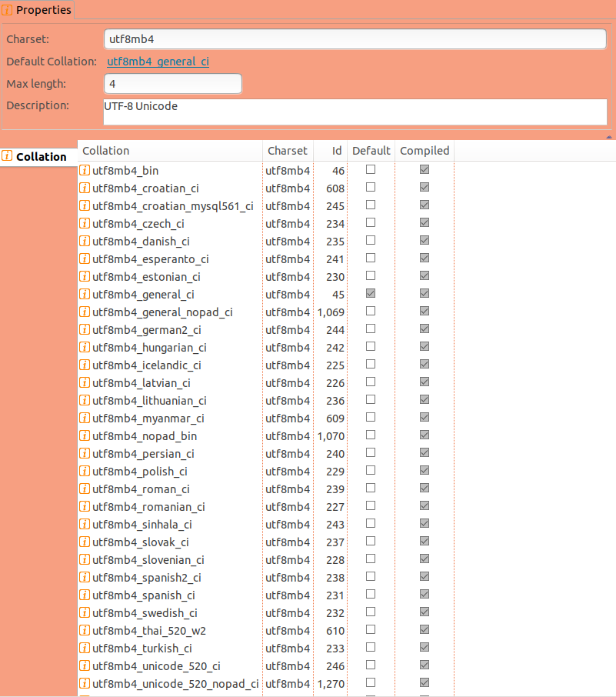This screenshot has height=697, width=616.
Task: Click the icon beside utf8mb4_bin collation
Action: pyautogui.click(x=85, y=170)
